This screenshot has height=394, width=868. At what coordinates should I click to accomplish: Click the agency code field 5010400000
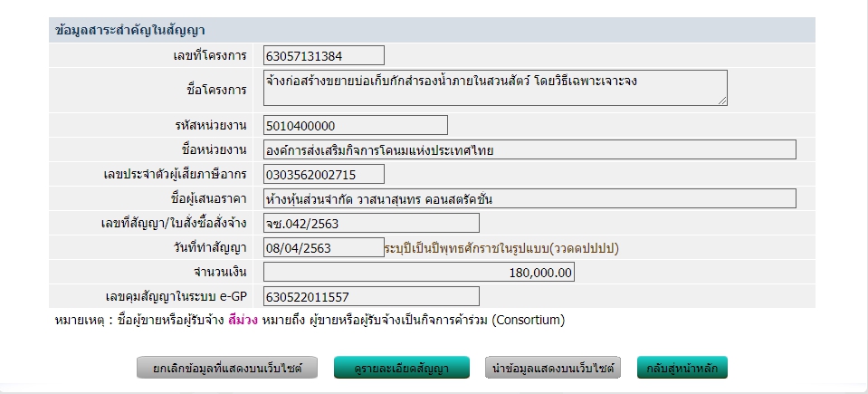coord(356,125)
